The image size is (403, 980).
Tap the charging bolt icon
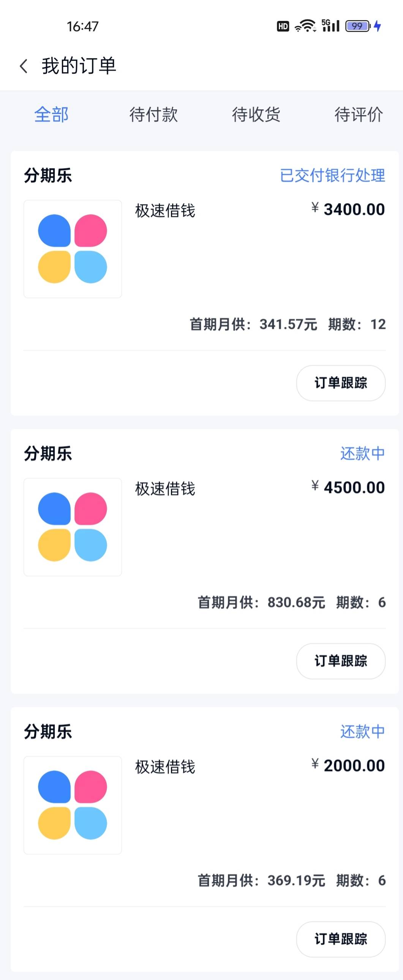[378, 26]
